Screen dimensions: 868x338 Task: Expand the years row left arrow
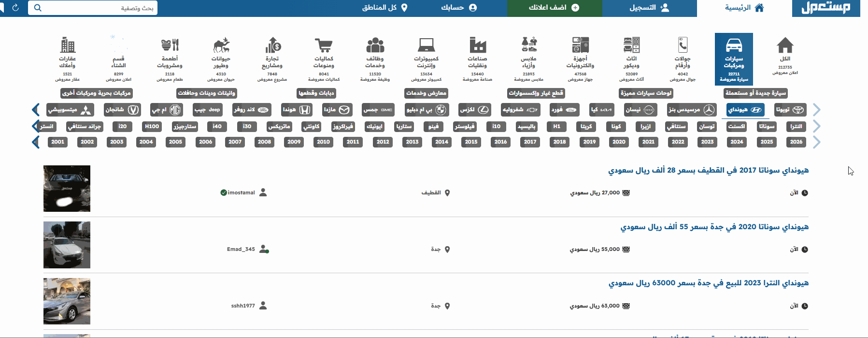pos(35,142)
